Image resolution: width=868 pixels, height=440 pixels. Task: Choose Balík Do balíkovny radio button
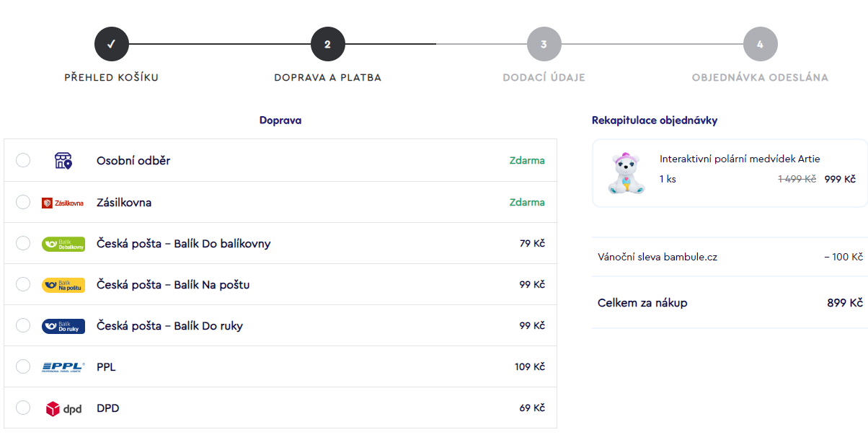pyautogui.click(x=23, y=244)
